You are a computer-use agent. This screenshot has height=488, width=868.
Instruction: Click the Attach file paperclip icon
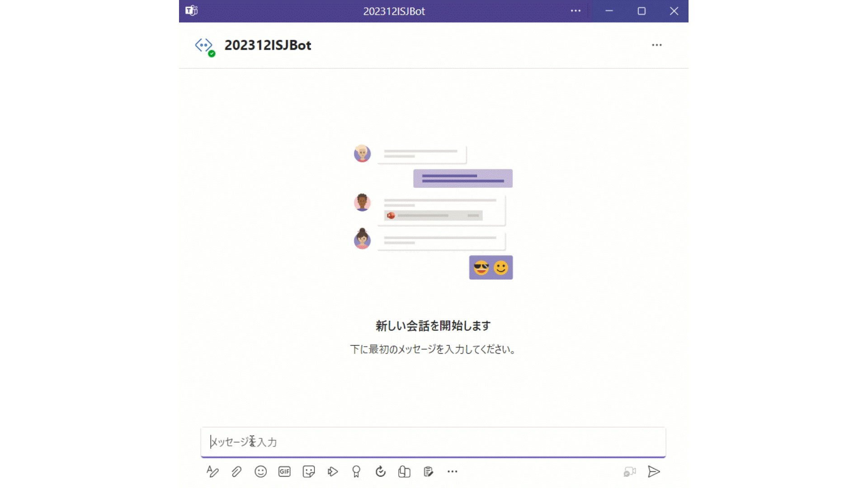pos(236,472)
